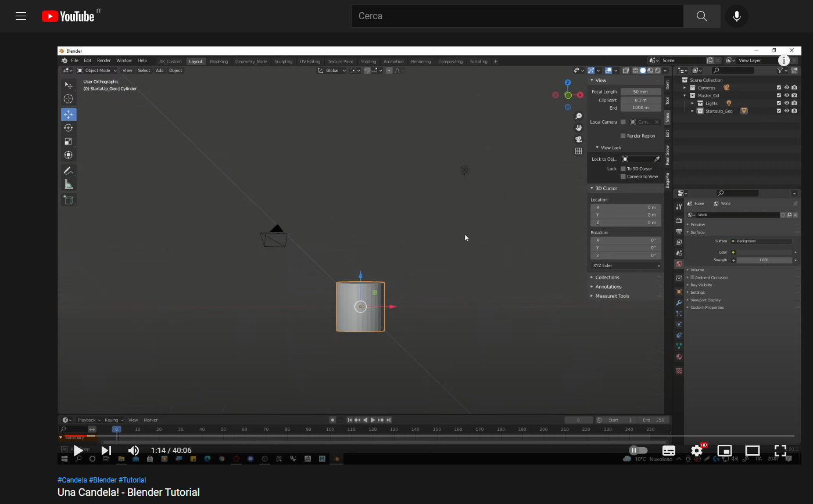Viewport: 813px width, 504px height.
Task: Switch to Sculpting workspace tab
Action: pos(284,62)
